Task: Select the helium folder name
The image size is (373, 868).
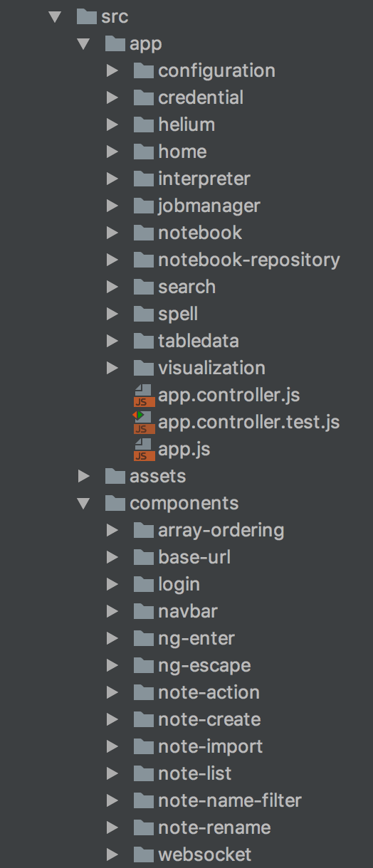Action: tap(186, 125)
